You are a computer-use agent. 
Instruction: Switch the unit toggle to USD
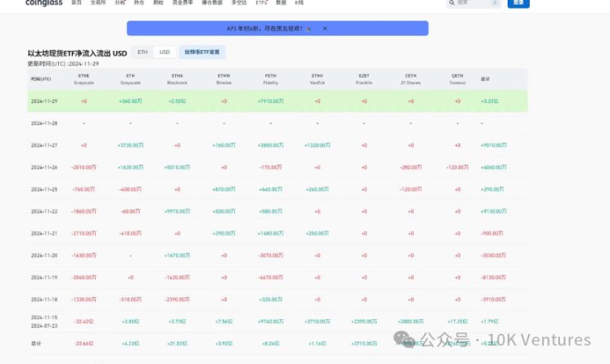165,52
